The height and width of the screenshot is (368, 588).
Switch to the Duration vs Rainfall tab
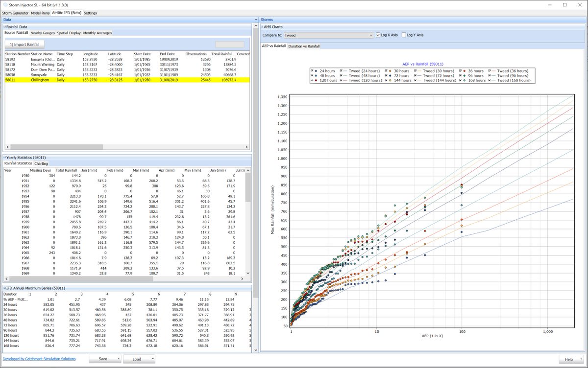coord(304,46)
